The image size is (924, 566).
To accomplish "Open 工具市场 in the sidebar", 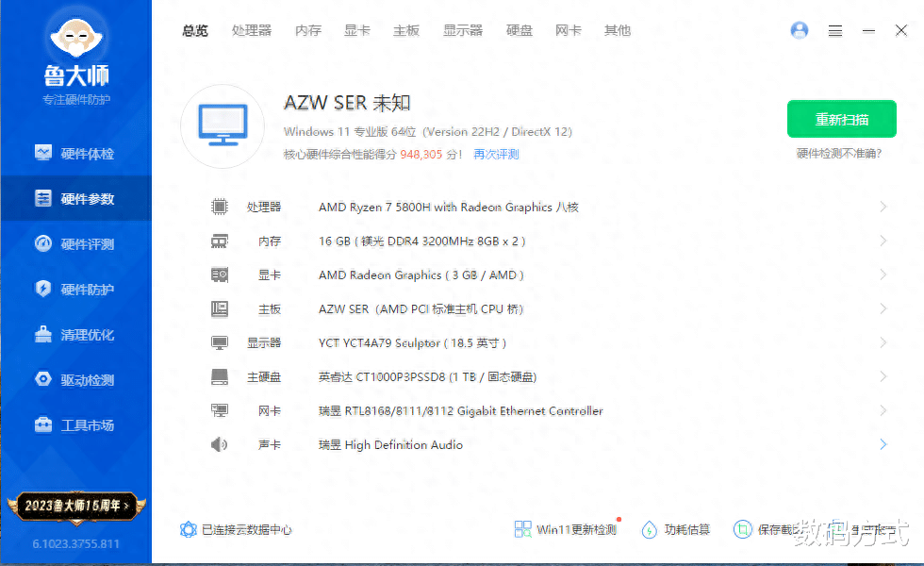I will tap(75, 425).
